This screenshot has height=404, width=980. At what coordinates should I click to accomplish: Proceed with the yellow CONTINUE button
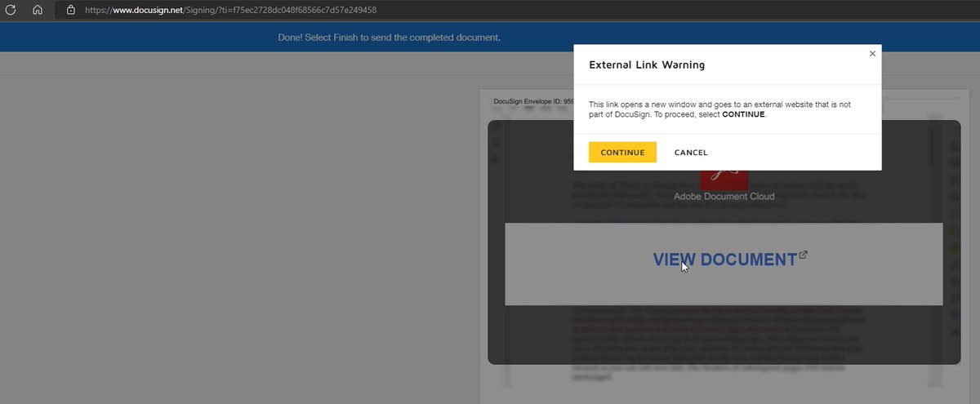622,153
